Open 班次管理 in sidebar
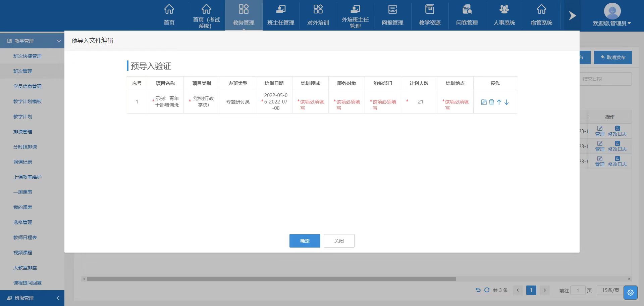The image size is (644, 306). tap(23, 71)
